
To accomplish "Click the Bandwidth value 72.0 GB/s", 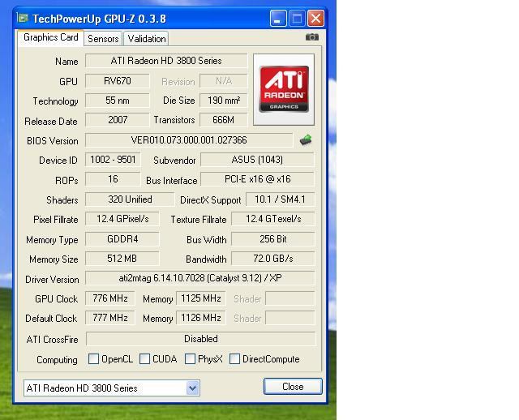I will 272,259.
